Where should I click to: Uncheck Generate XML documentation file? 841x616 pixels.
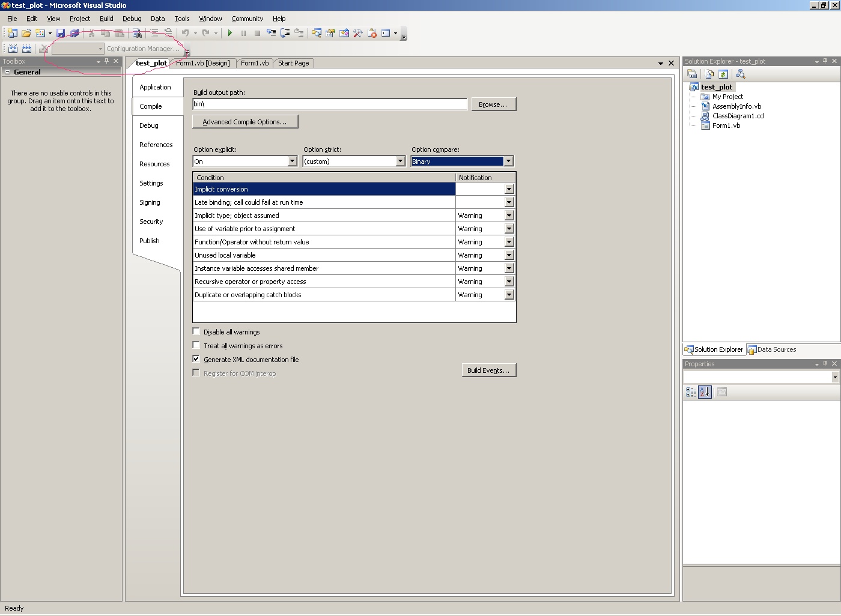[x=196, y=359]
